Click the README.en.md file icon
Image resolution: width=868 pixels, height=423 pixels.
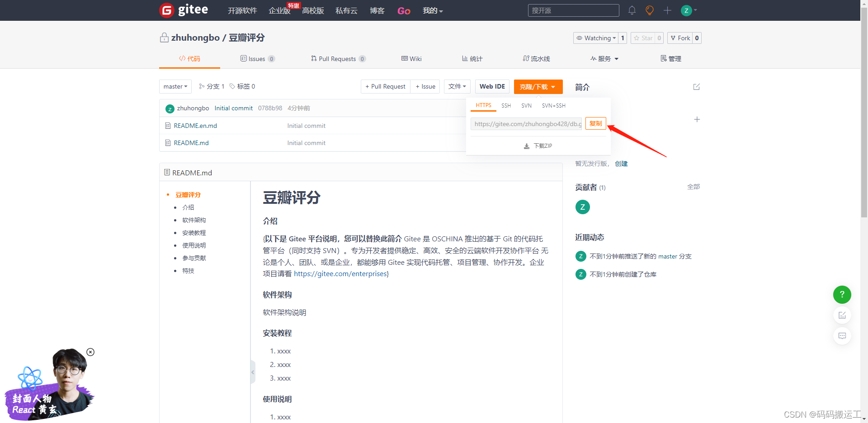[x=168, y=126]
